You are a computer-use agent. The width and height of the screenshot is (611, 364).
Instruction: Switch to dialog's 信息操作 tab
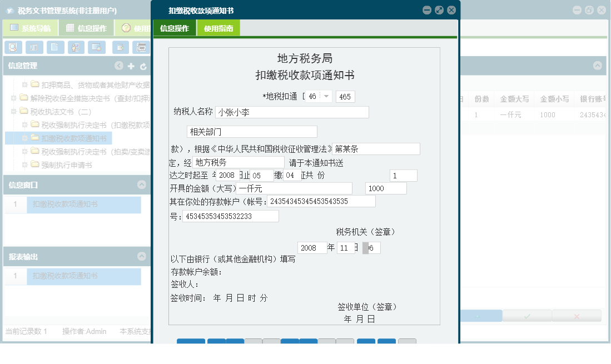175,28
